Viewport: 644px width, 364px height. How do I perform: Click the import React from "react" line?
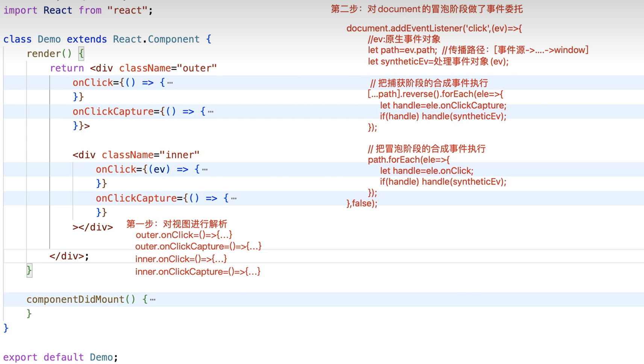click(x=78, y=10)
